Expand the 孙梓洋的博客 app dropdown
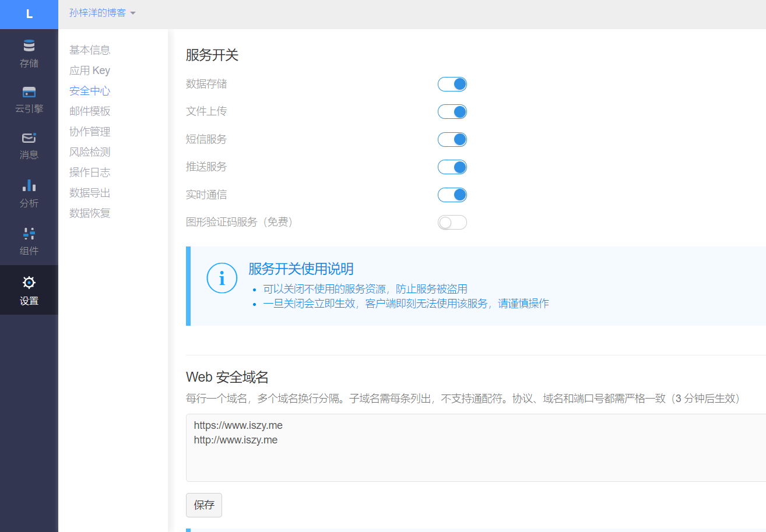766x532 pixels. pyautogui.click(x=103, y=13)
